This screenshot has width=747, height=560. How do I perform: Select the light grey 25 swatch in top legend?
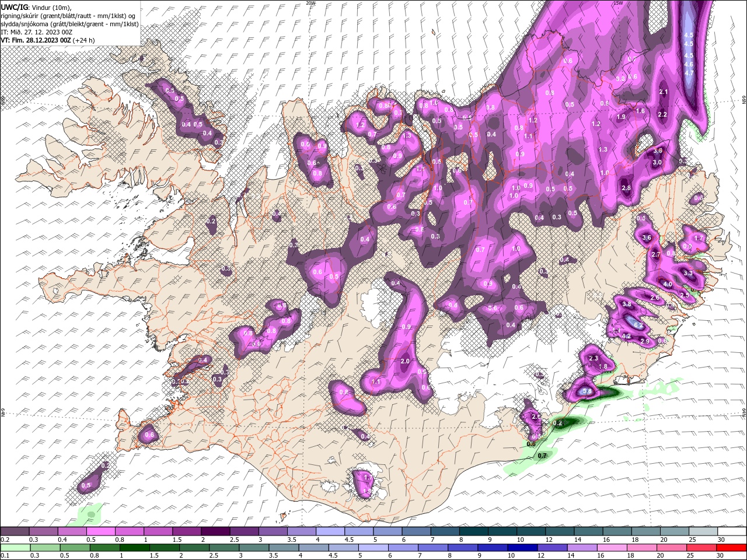[704, 531]
